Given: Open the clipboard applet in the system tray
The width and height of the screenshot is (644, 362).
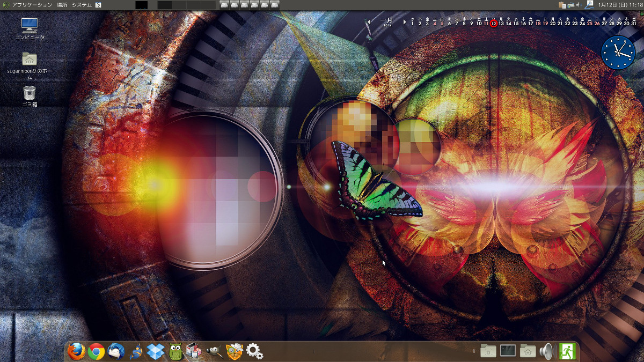Looking at the screenshot, I should [562, 5].
